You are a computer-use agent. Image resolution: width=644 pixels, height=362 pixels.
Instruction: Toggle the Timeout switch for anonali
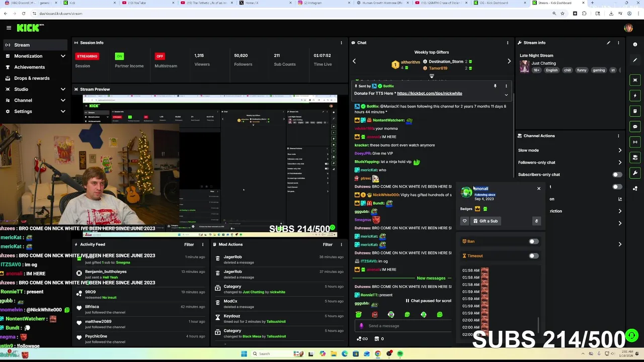click(x=533, y=256)
